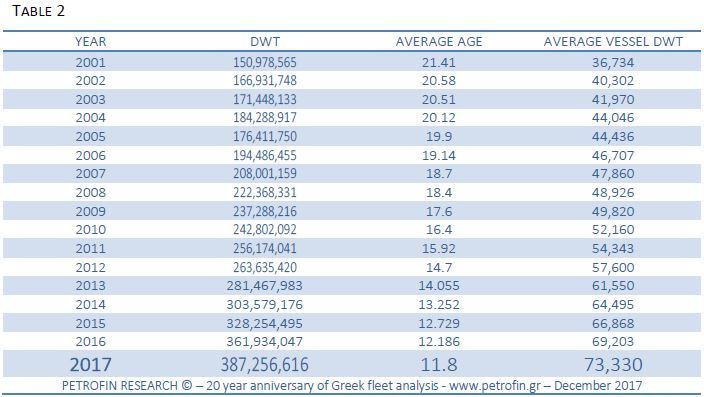The image size is (704, 397).
Task: Click year cell 2003
Action: click(x=90, y=99)
